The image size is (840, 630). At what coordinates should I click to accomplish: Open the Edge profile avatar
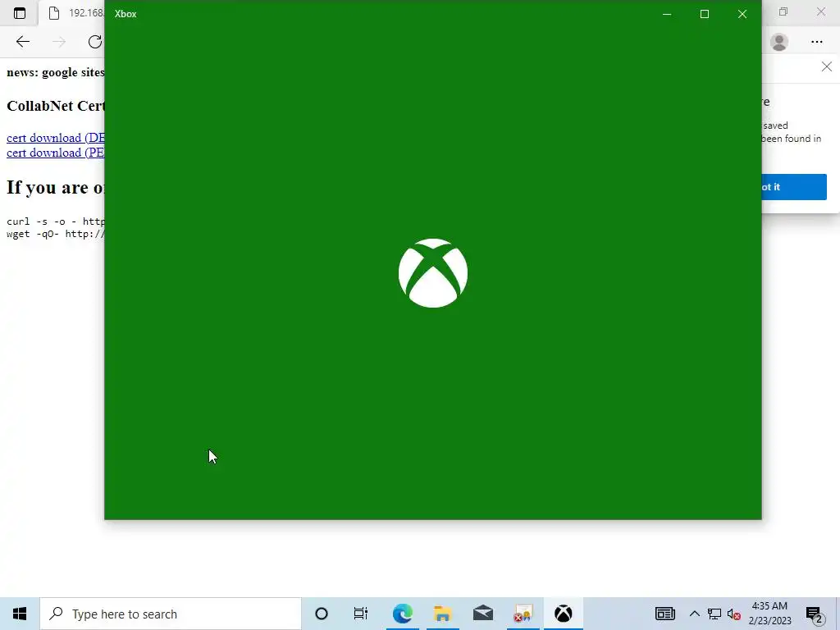[779, 42]
